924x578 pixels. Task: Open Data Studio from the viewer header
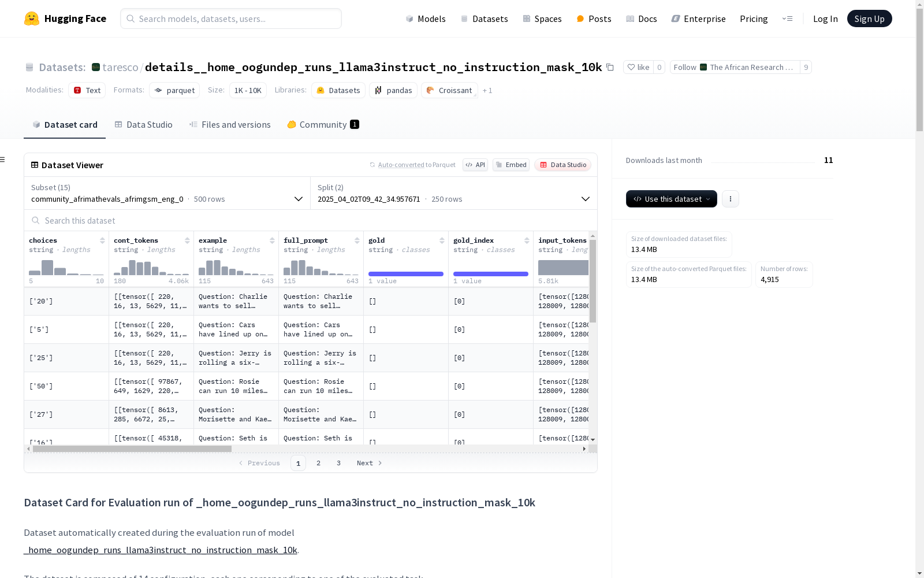pos(562,165)
